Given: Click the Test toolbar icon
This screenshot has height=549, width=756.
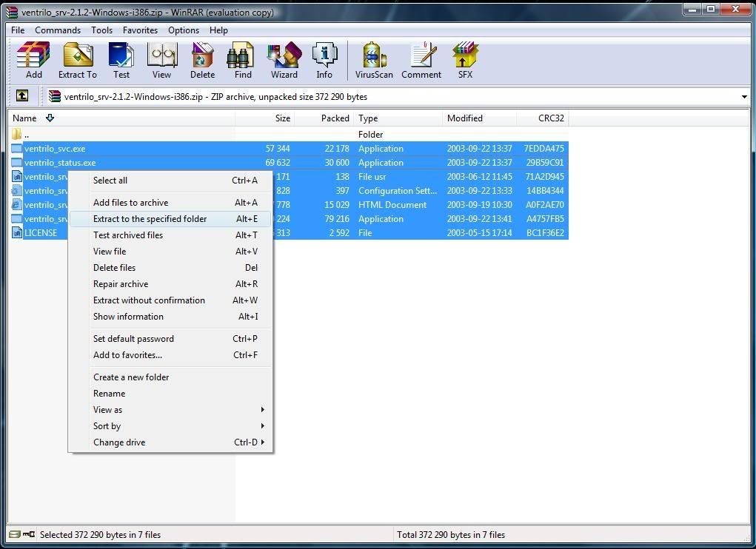Looking at the screenshot, I should 121,60.
